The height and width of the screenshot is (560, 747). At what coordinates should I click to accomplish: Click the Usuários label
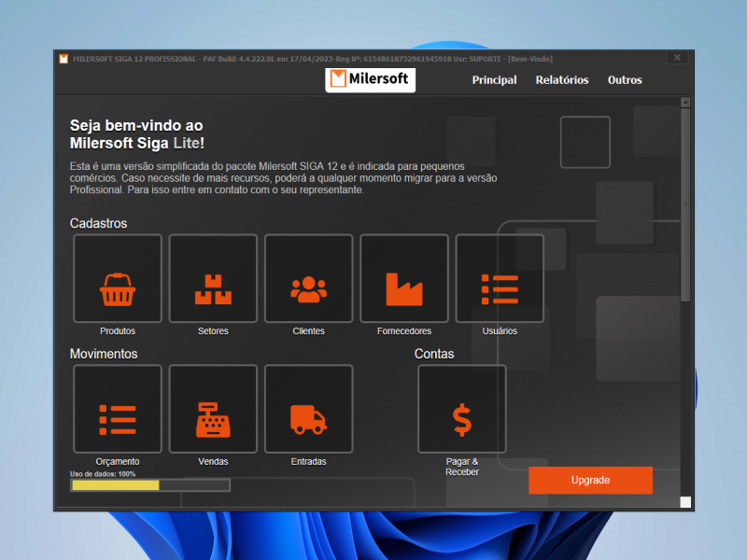tap(500, 331)
